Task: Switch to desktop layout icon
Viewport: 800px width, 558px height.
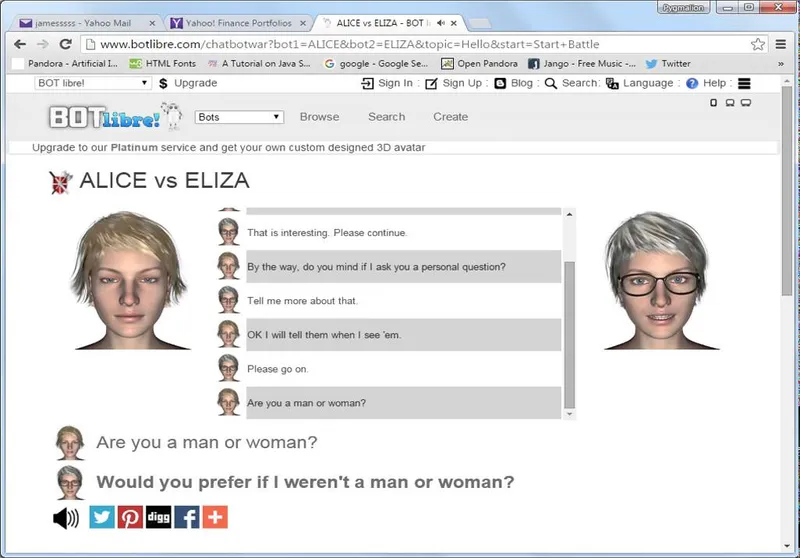Action: click(x=746, y=103)
